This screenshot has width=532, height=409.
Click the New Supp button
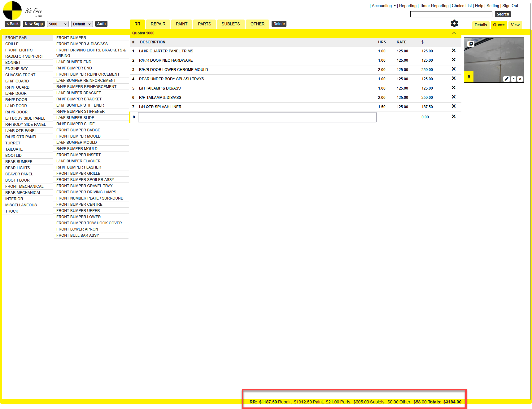[x=34, y=24]
